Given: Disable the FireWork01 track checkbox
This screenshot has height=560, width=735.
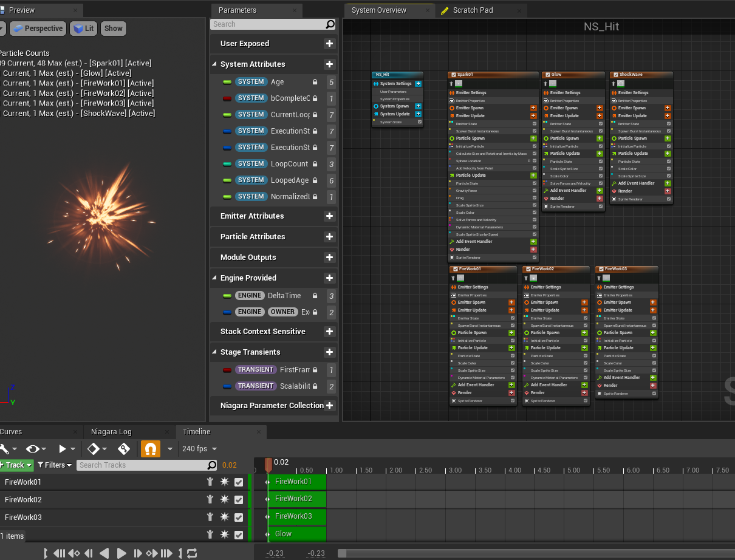Looking at the screenshot, I should point(239,482).
